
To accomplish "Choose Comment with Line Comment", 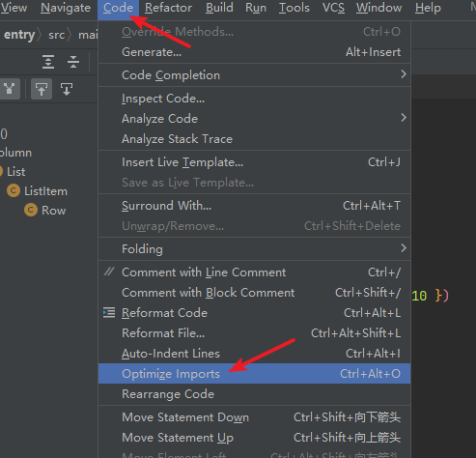I will pyautogui.click(x=254, y=272).
